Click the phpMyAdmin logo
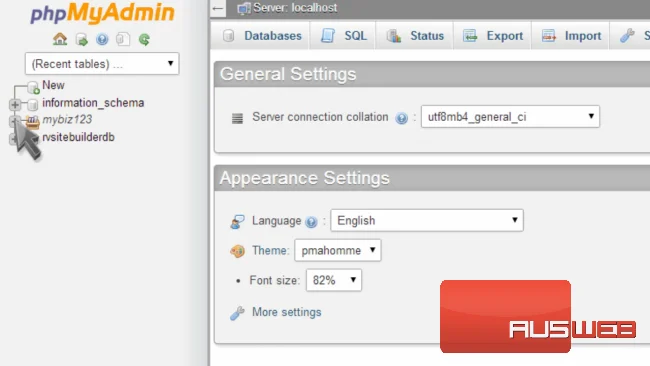Viewport: 650px width, 366px height. [x=102, y=13]
